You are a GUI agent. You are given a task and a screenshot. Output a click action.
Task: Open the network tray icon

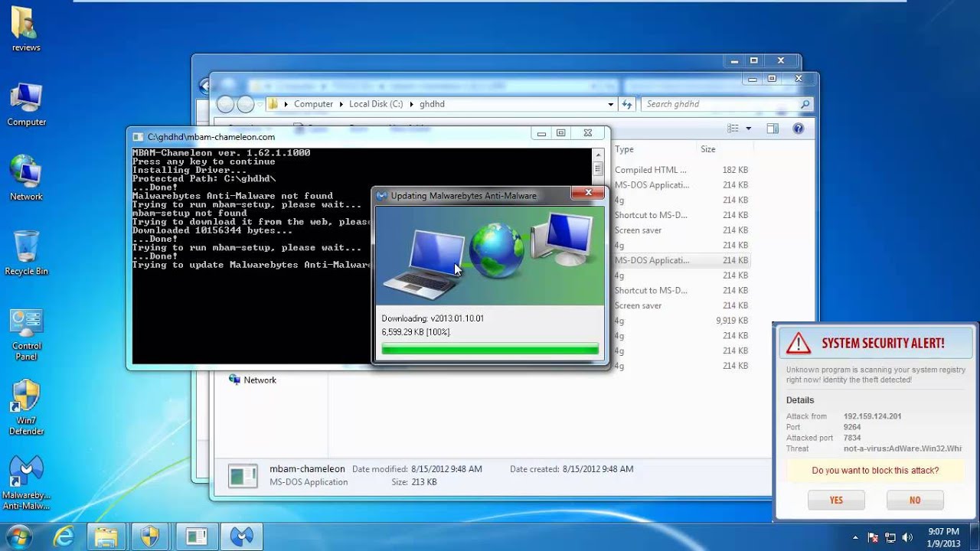(x=890, y=537)
